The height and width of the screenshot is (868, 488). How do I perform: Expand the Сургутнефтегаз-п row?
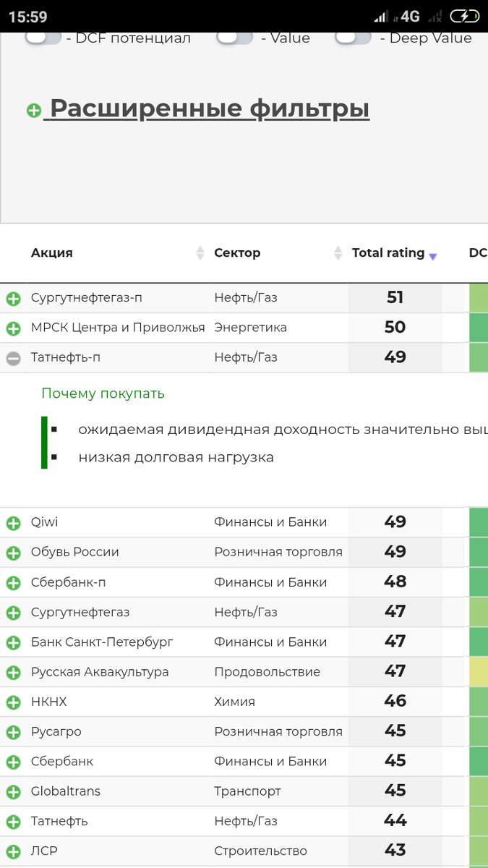pos(13,299)
